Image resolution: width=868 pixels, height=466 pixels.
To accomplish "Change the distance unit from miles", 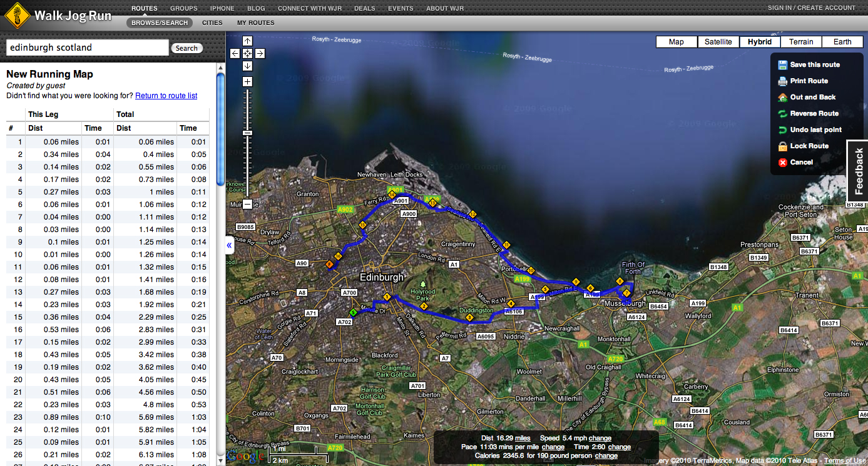I will click(x=523, y=438).
